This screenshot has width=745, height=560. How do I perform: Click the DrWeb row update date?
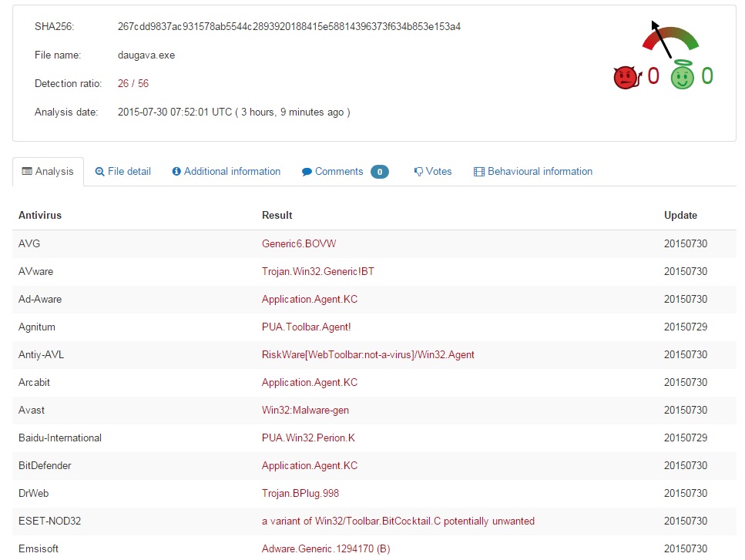tap(686, 493)
